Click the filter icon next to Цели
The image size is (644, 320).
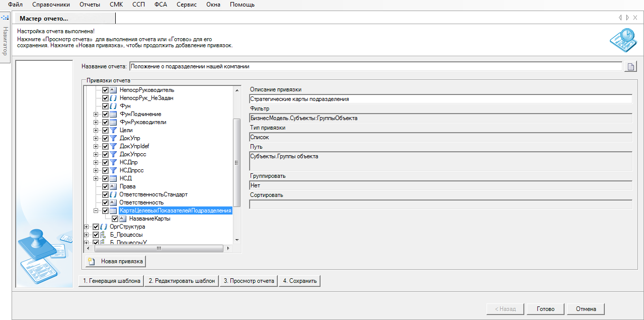[113, 130]
